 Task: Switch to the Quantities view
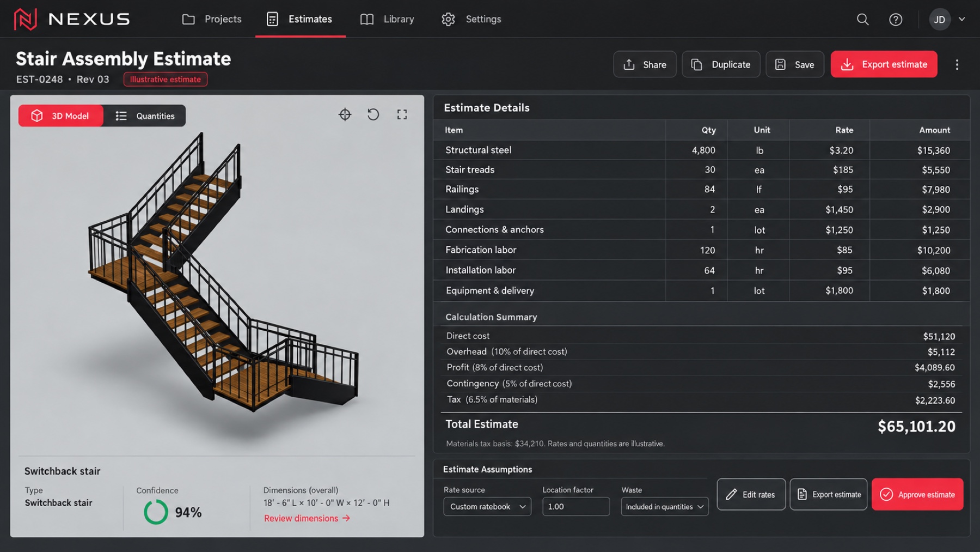tap(145, 116)
